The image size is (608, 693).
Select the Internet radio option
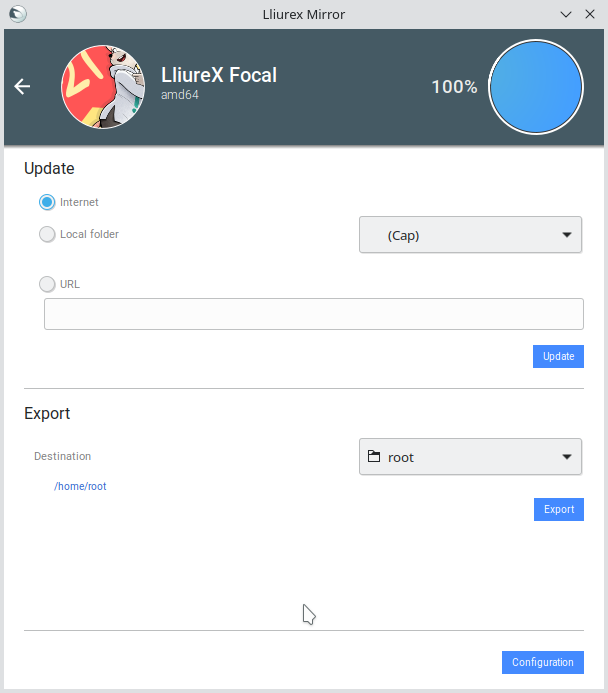(x=47, y=202)
